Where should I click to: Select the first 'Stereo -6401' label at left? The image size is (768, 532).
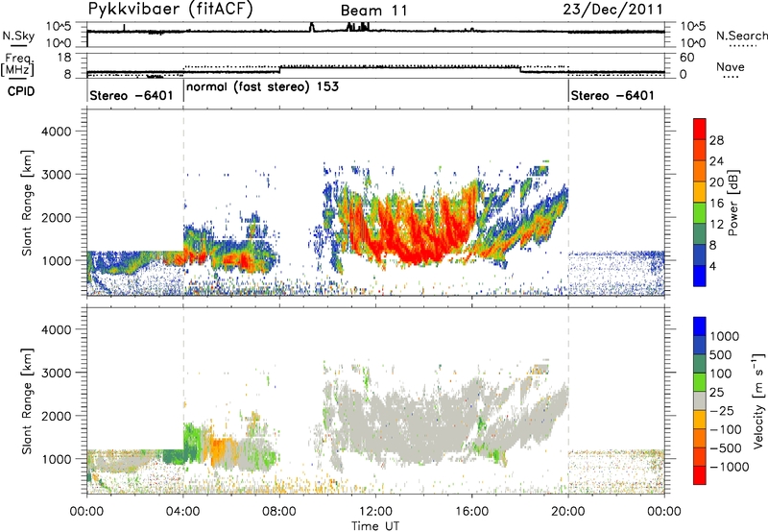[132, 95]
